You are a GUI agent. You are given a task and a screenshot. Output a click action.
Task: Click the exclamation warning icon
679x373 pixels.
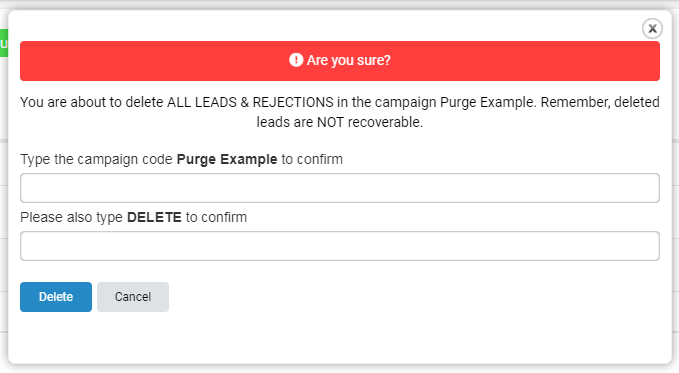296,60
